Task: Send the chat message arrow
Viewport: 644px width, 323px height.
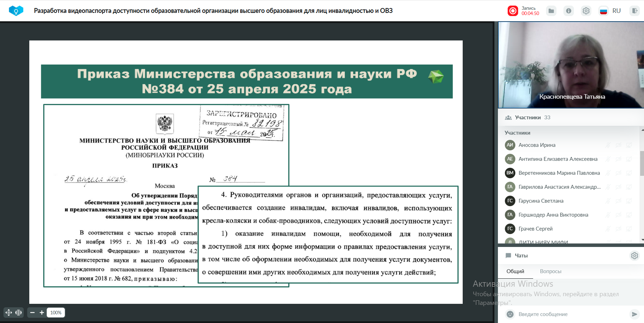Action: click(635, 314)
